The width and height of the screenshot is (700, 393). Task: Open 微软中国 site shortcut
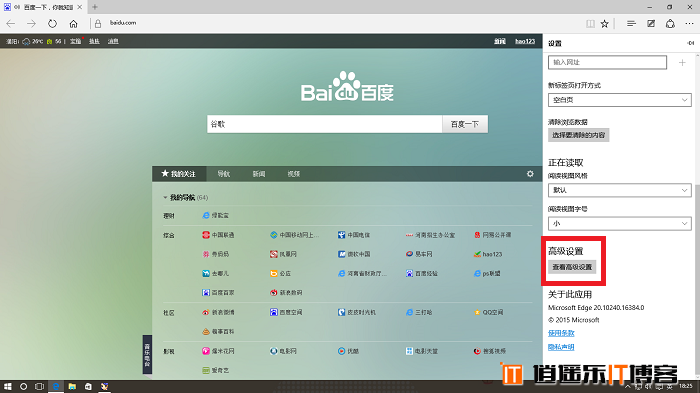pyautogui.click(x=354, y=254)
